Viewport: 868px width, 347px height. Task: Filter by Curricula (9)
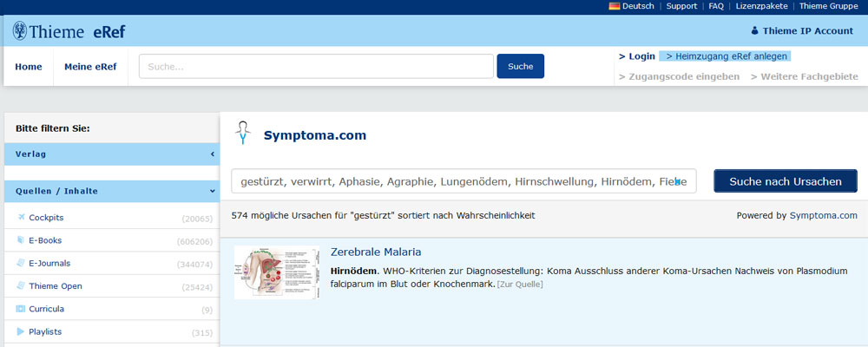[112, 309]
